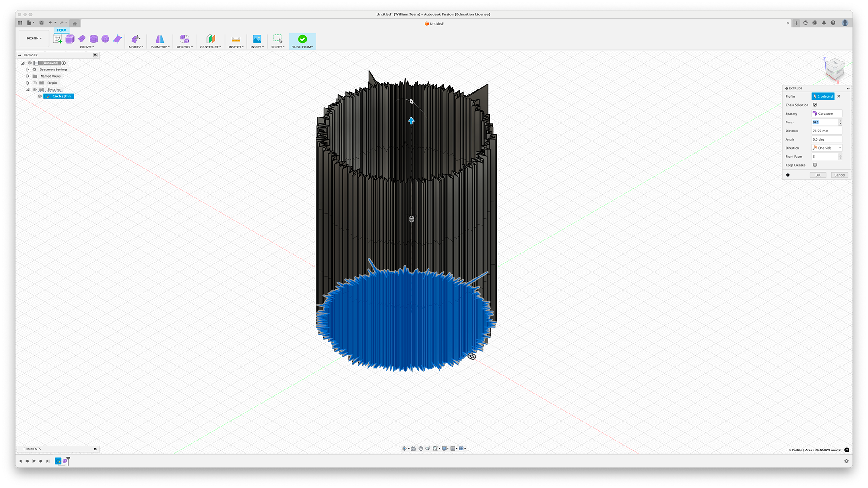This screenshot has height=488, width=868.
Task: Click the green Finish Form checkmark
Action: pos(302,39)
